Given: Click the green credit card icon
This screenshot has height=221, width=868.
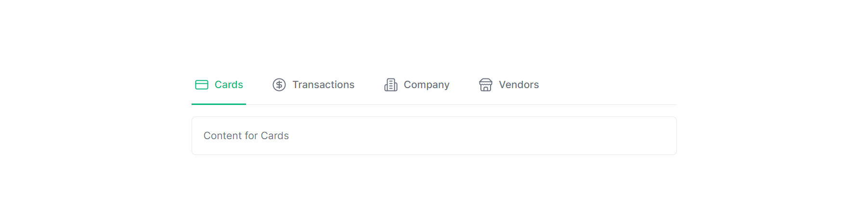Looking at the screenshot, I should coord(201,85).
